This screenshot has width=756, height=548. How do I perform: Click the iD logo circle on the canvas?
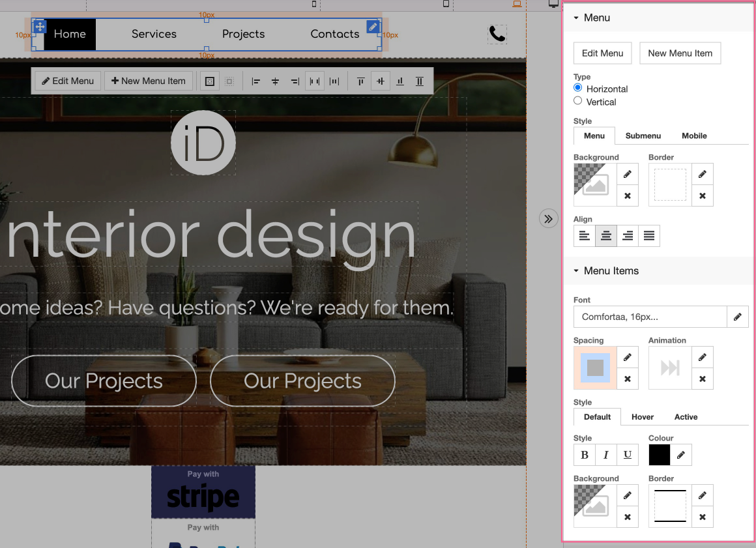click(x=203, y=143)
